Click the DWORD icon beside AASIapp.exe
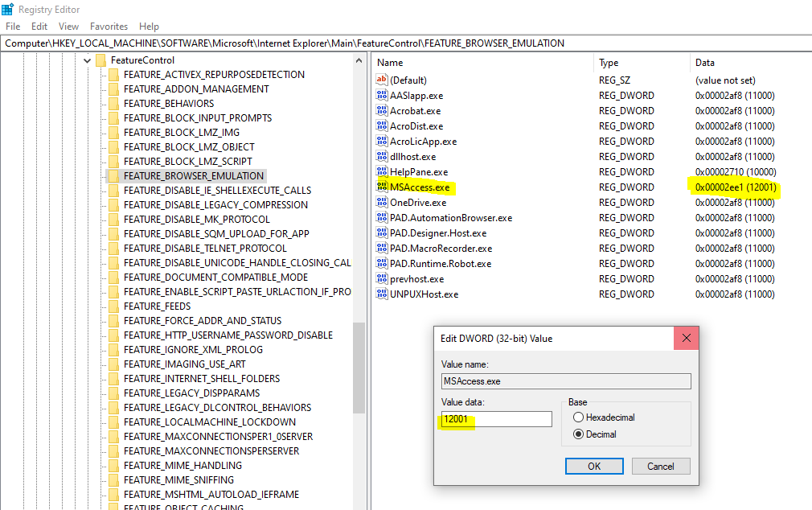Screen dimensions: 812x510 tap(382, 96)
